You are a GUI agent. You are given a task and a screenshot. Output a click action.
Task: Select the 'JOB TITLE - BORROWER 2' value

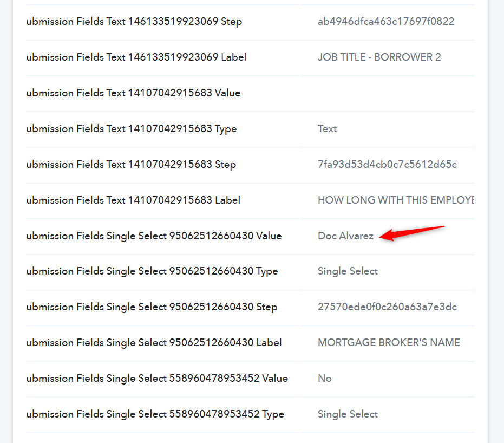[379, 57]
